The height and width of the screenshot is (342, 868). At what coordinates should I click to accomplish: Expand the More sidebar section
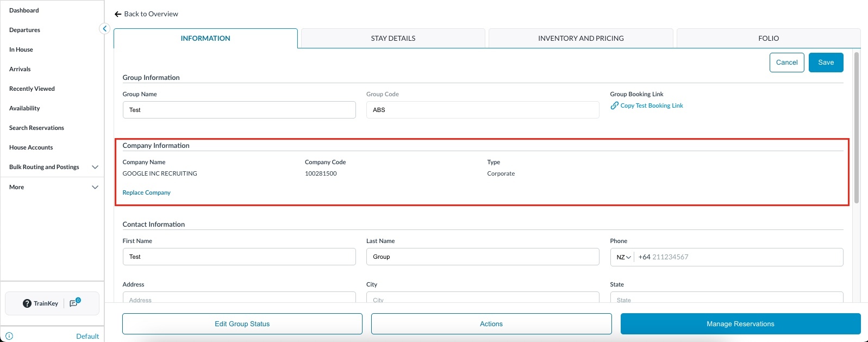point(95,187)
